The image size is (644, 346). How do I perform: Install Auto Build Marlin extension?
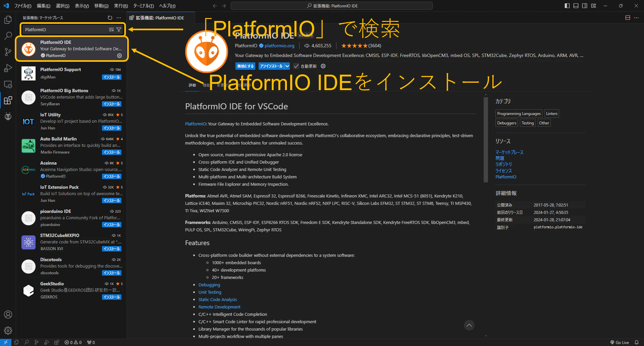112,152
